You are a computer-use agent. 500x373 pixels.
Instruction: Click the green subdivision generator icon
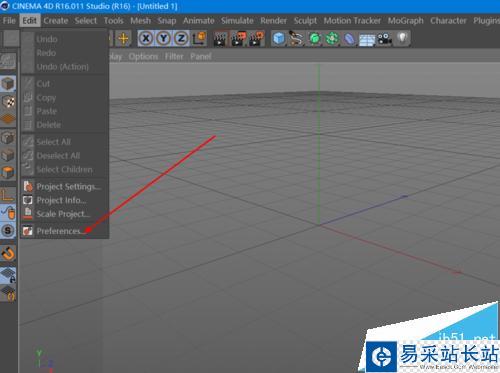tap(314, 39)
